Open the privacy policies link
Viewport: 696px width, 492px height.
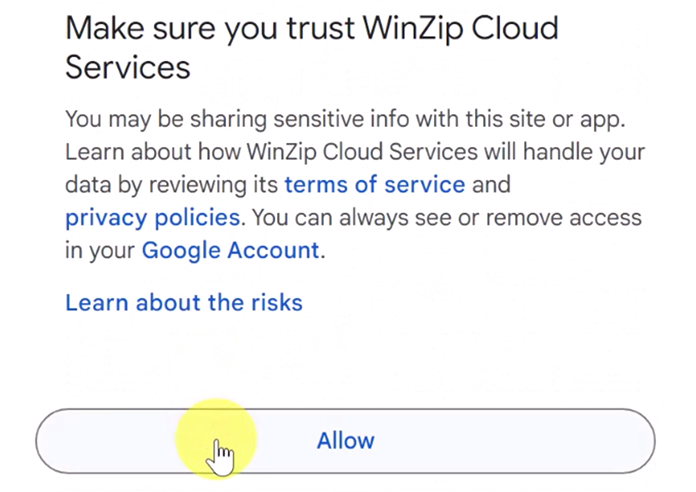point(152,217)
